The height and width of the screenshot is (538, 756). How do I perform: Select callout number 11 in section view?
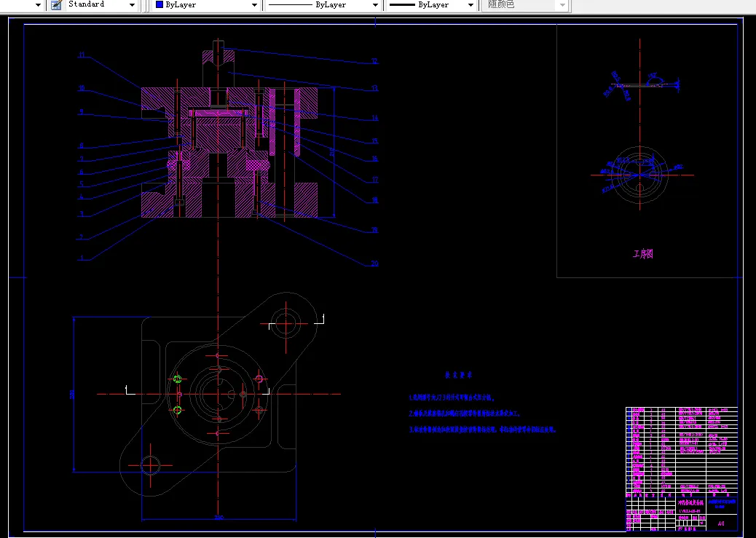pos(82,55)
